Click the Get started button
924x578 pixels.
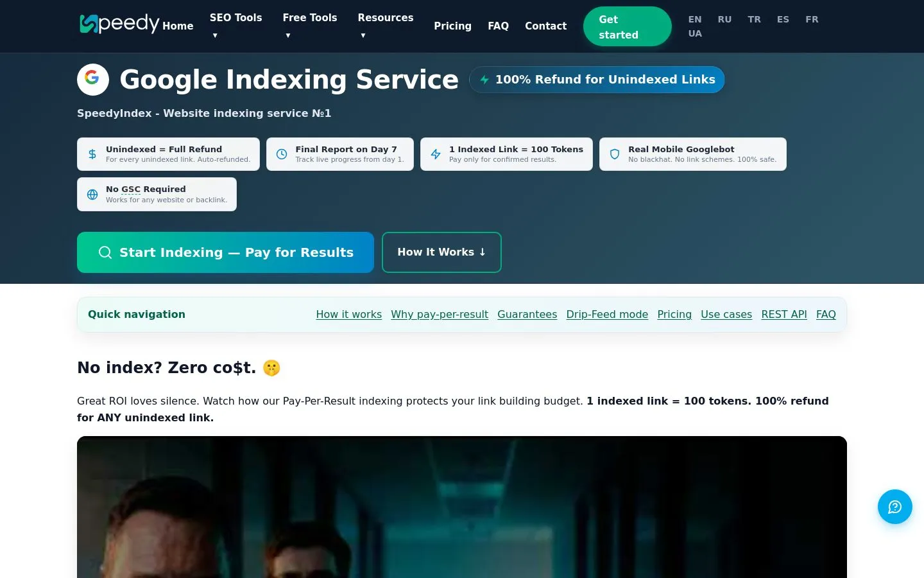point(627,26)
